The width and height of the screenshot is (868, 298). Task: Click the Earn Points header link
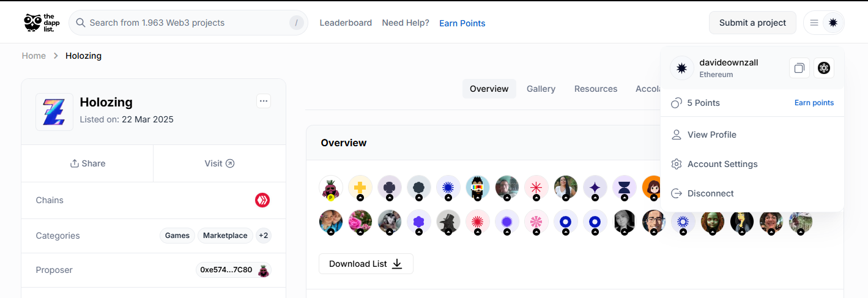[462, 23]
